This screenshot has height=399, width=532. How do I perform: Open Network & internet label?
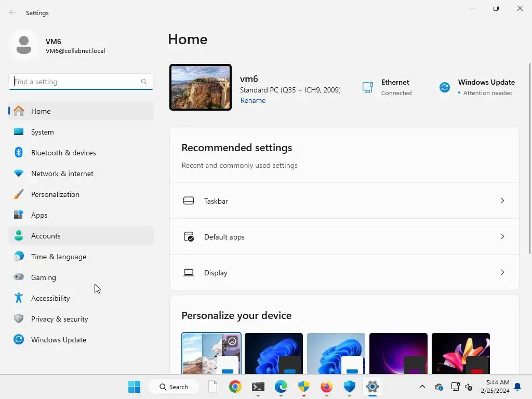click(62, 174)
